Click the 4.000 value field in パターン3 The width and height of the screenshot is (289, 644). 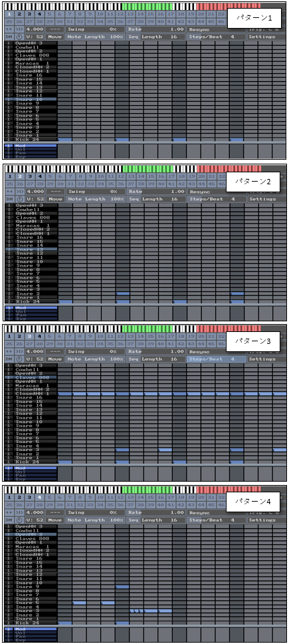[35, 351]
